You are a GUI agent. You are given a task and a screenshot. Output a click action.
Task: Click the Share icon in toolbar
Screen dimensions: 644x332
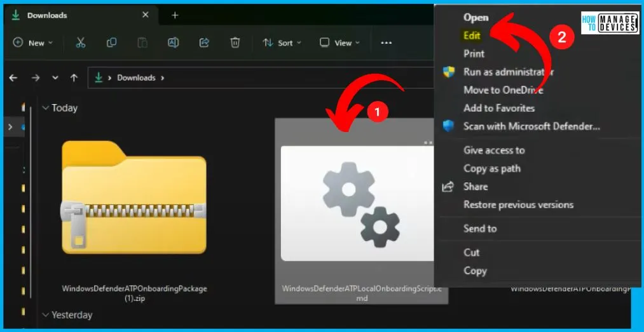coord(204,43)
